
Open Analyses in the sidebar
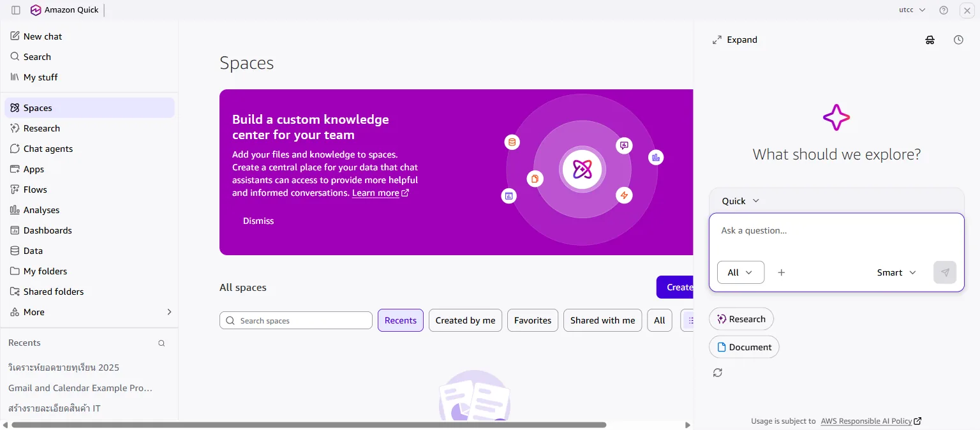click(89, 210)
